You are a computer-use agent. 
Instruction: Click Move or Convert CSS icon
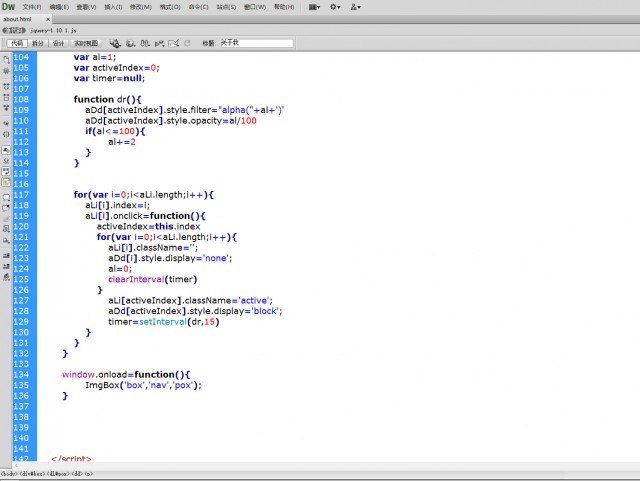[6, 240]
